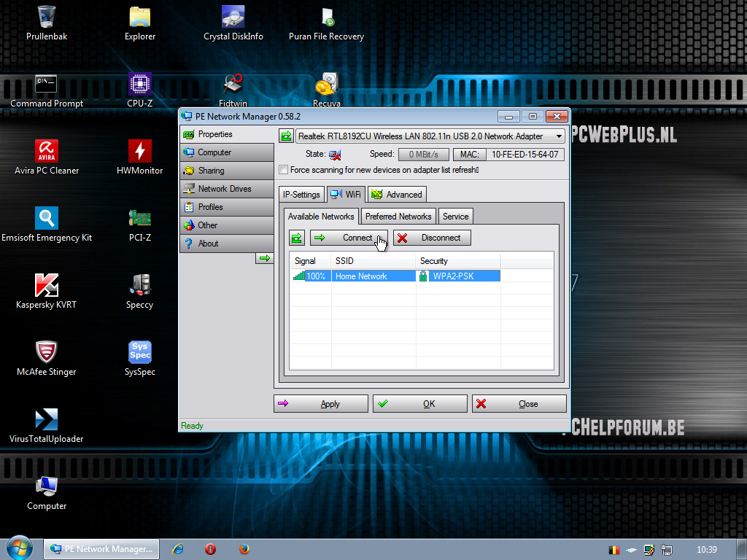Sort networks by Security column header
Image resolution: width=747 pixels, height=560 pixels.
tap(458, 261)
